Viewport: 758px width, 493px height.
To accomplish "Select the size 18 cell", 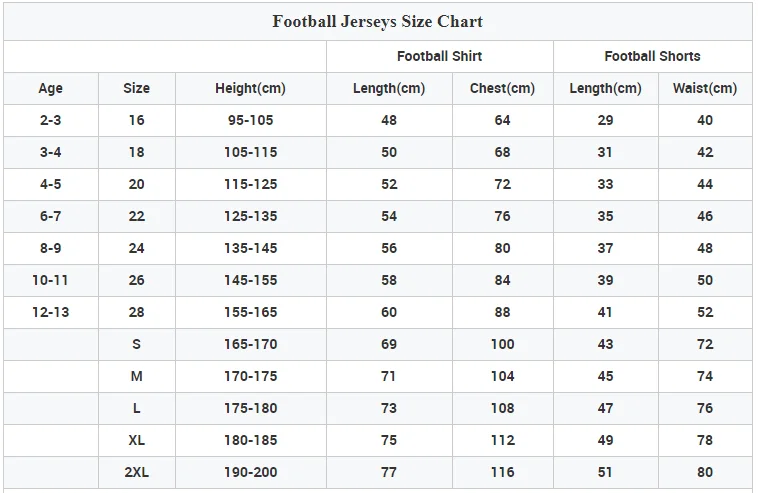I will point(136,152).
